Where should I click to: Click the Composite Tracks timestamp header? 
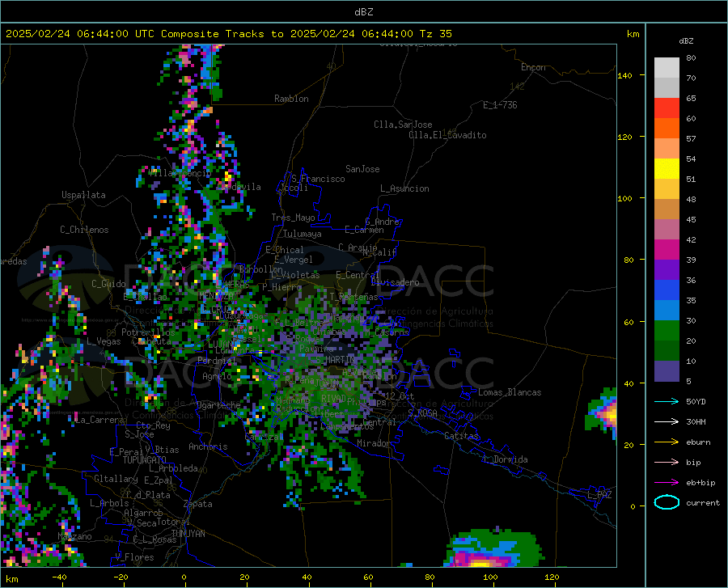tap(228, 33)
